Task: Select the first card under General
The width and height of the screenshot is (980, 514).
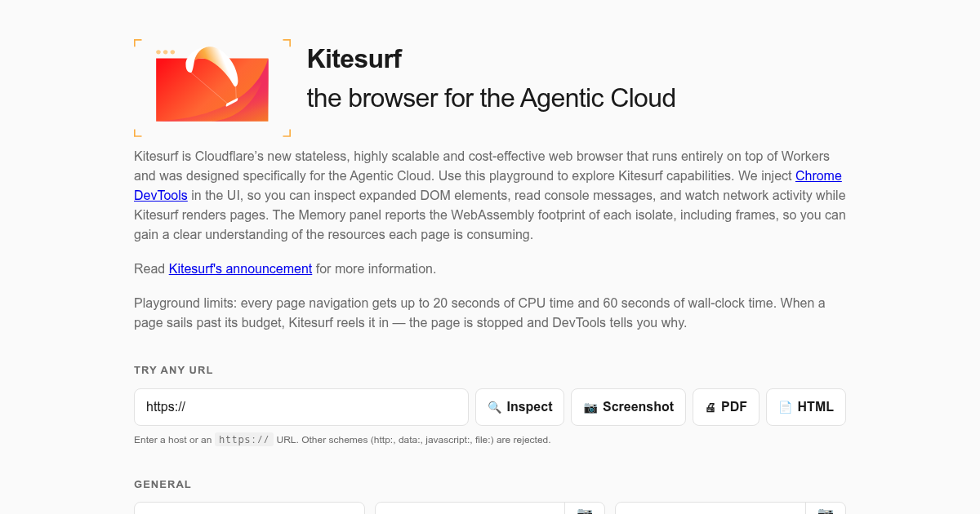Action: [x=249, y=508]
